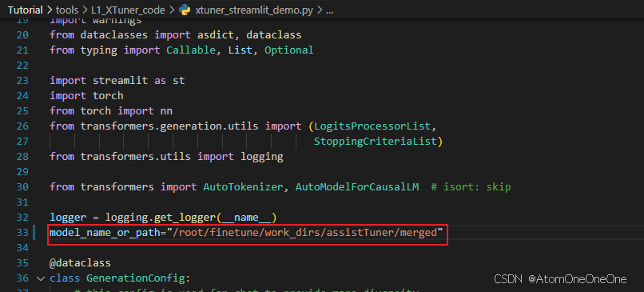Click StoppingCriteriaList on line 27
The height and width of the screenshot is (292, 644).
[x=375, y=142]
